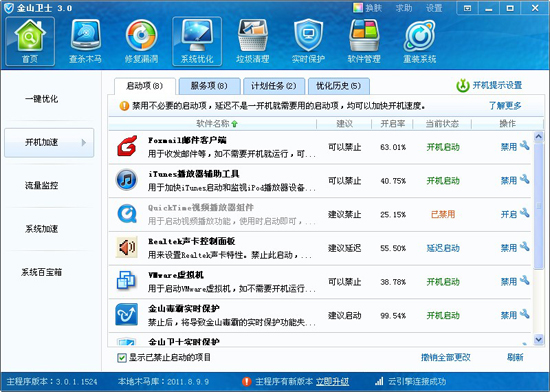
Task: Click the wrench icon in QuickTime row
Action: pyautogui.click(x=524, y=212)
